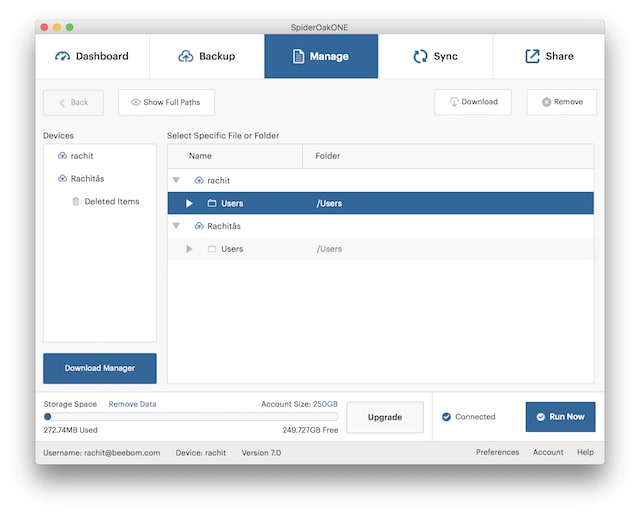Open Preferences
640x515 pixels.
498,453
